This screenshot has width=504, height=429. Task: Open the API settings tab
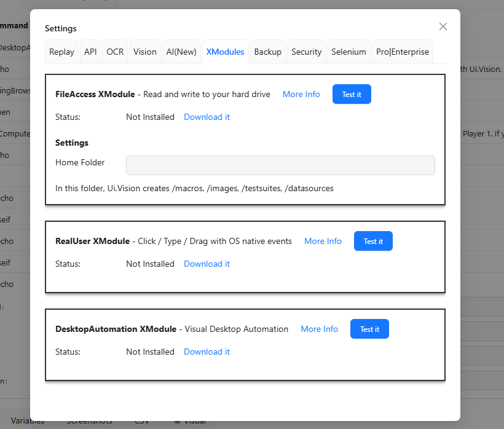coord(90,52)
